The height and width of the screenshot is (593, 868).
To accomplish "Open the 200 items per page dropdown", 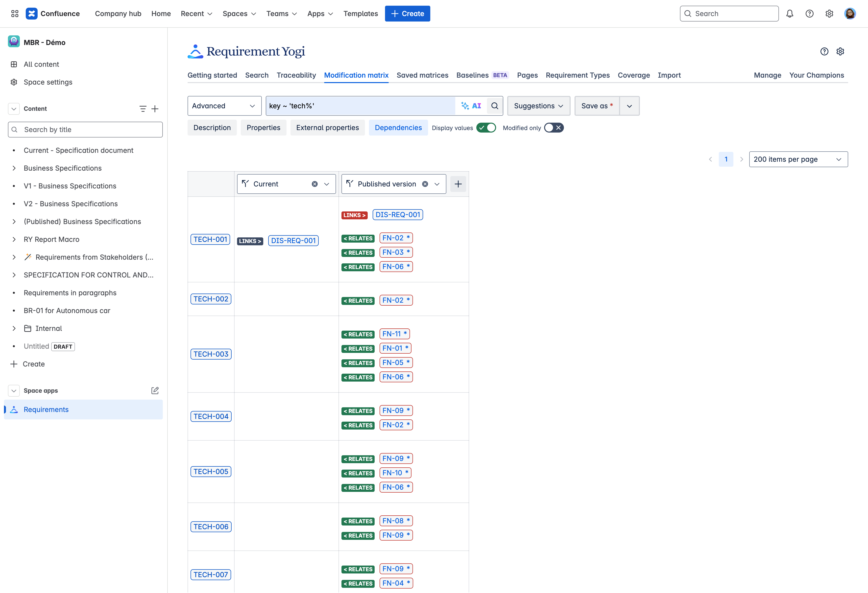I will [x=798, y=159].
